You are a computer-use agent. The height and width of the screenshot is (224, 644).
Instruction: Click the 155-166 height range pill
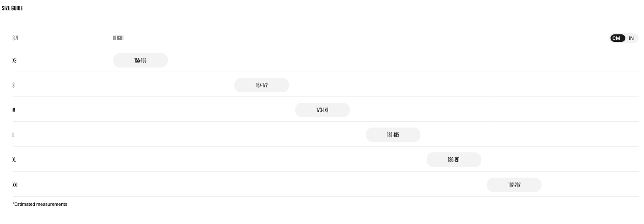(141, 60)
